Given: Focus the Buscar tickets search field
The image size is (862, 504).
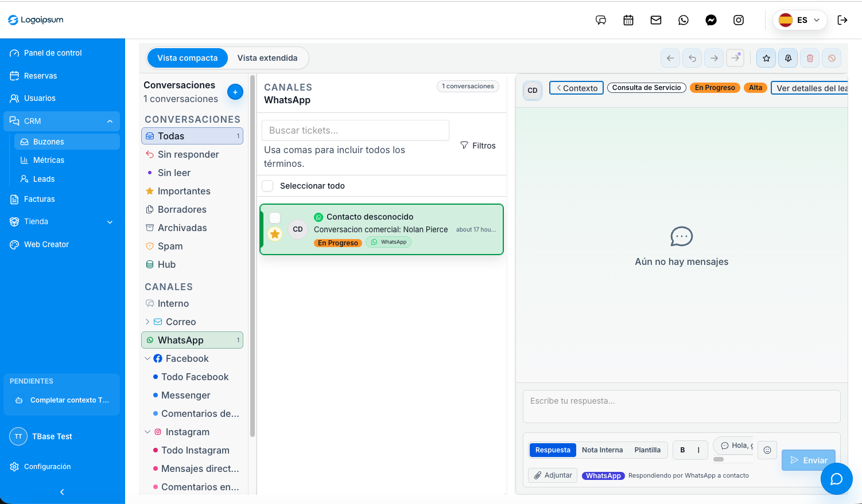Looking at the screenshot, I should [x=355, y=130].
